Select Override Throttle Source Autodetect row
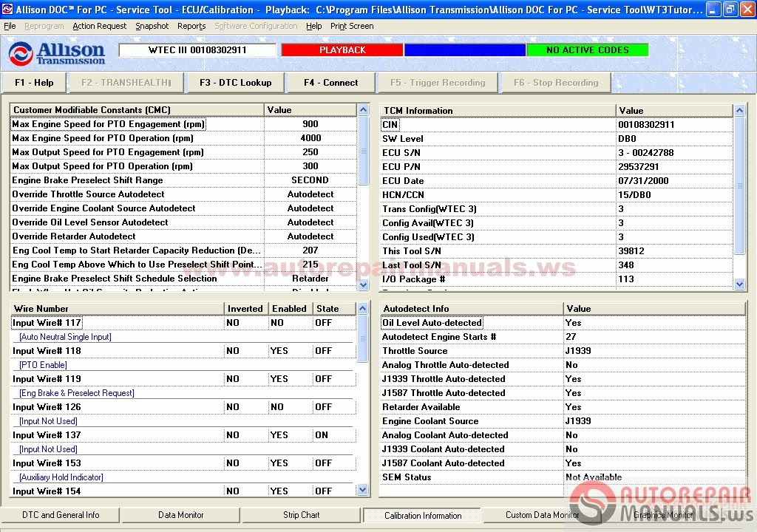The image size is (757, 532). point(183,194)
